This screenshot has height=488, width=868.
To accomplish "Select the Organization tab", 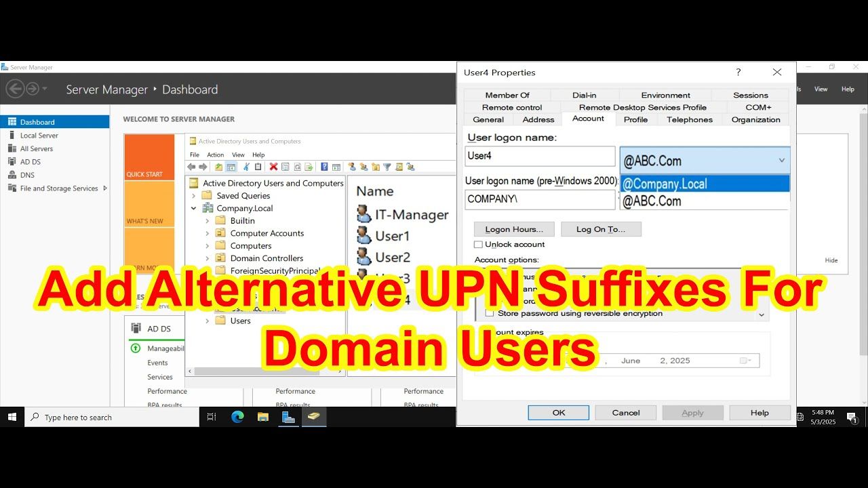I will (x=755, y=120).
